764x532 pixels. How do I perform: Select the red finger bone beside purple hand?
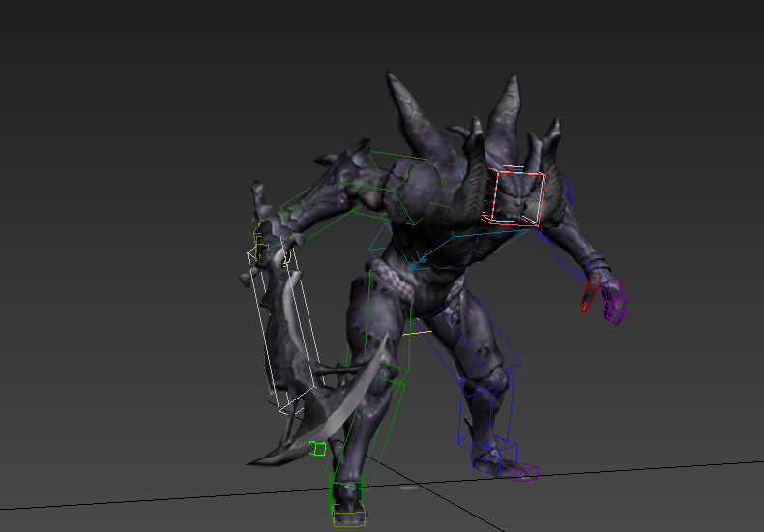coord(586,297)
